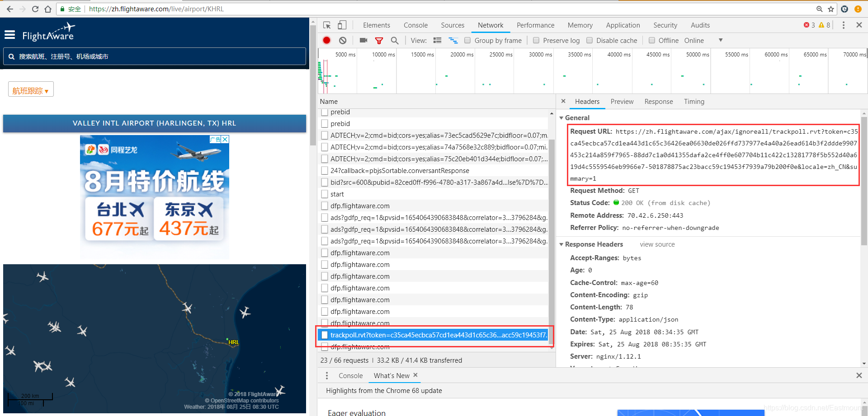Screen dimensions: 868x416
Task: Click the flight search input field
Action: pyautogui.click(x=154, y=56)
